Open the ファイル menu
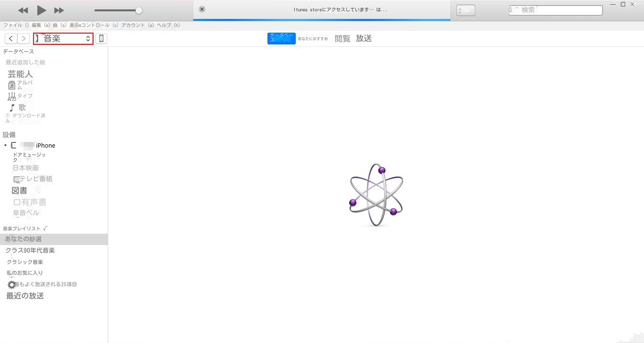Image resolution: width=644 pixels, height=343 pixels. 13,25
